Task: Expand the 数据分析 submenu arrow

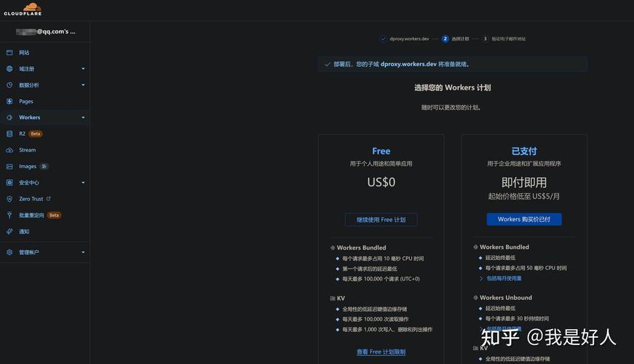Action: 83,85
